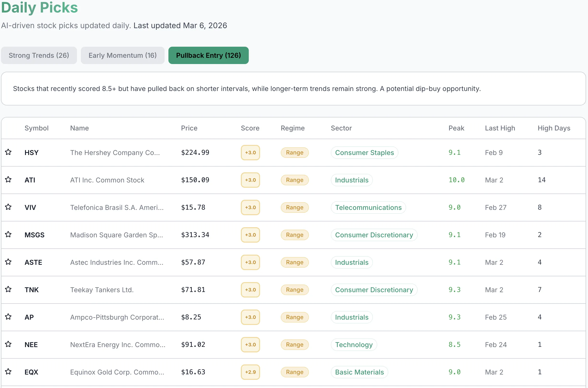Click "Astec Industries Inc. Comm..." name

pos(117,263)
